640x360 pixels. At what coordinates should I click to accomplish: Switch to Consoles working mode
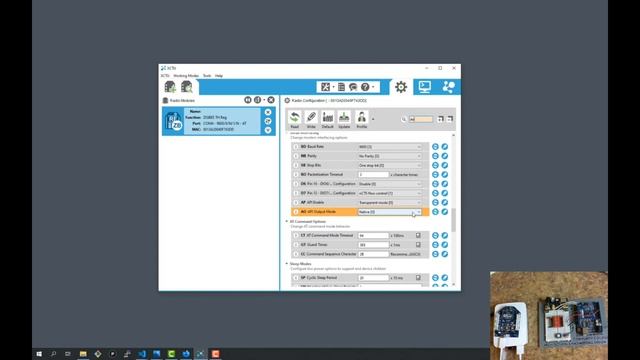click(424, 87)
